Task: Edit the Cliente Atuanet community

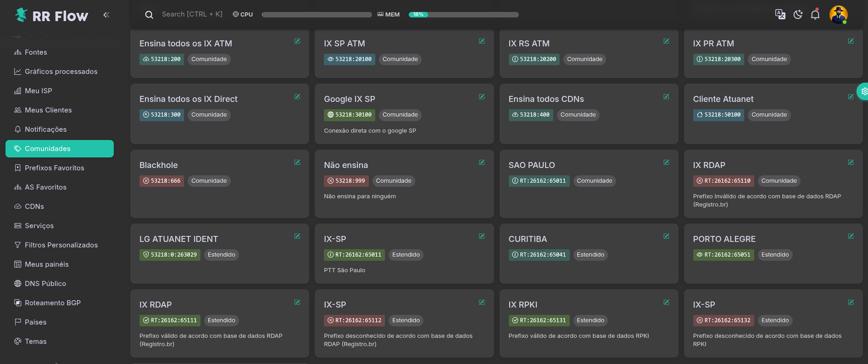Action: [851, 97]
